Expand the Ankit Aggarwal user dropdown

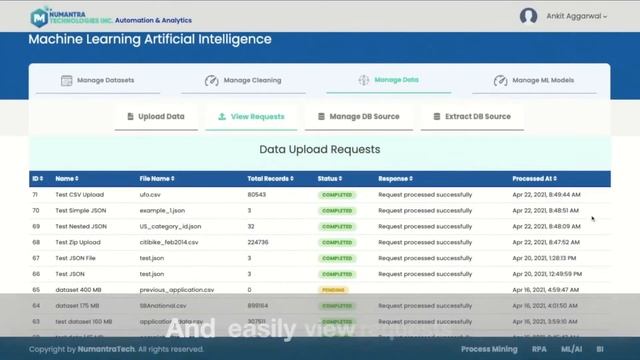[577, 16]
